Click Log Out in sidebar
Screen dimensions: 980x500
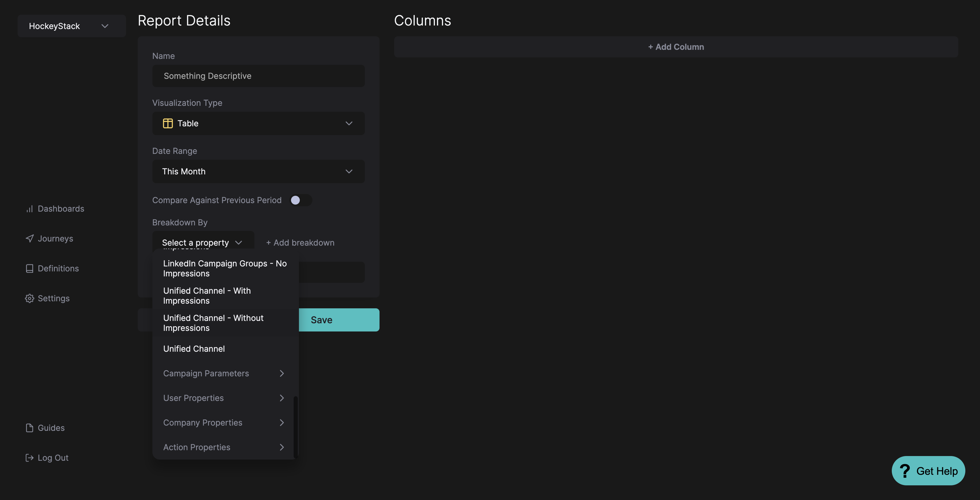tap(47, 458)
